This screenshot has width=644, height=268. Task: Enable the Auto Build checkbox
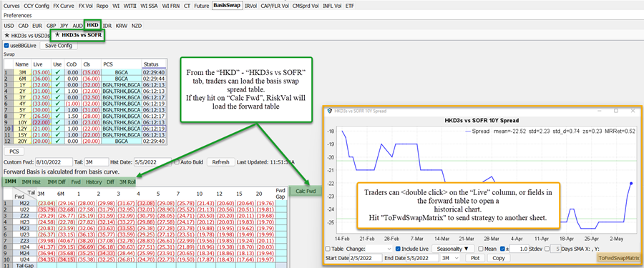coord(177,162)
